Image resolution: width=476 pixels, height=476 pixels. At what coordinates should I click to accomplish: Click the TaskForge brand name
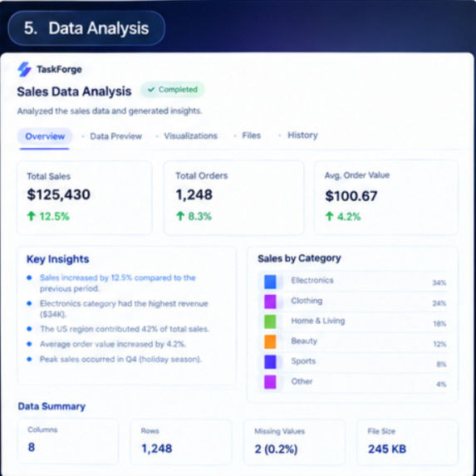pyautogui.click(x=59, y=69)
